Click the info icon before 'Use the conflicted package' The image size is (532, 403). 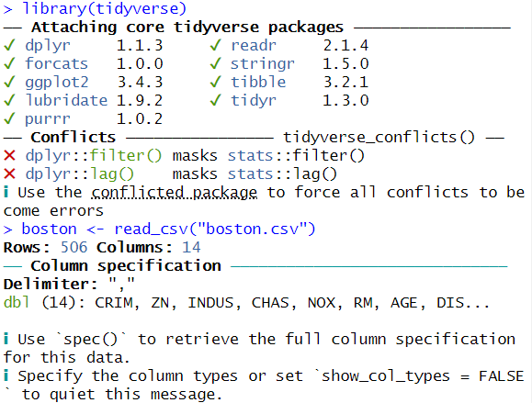click(6, 192)
